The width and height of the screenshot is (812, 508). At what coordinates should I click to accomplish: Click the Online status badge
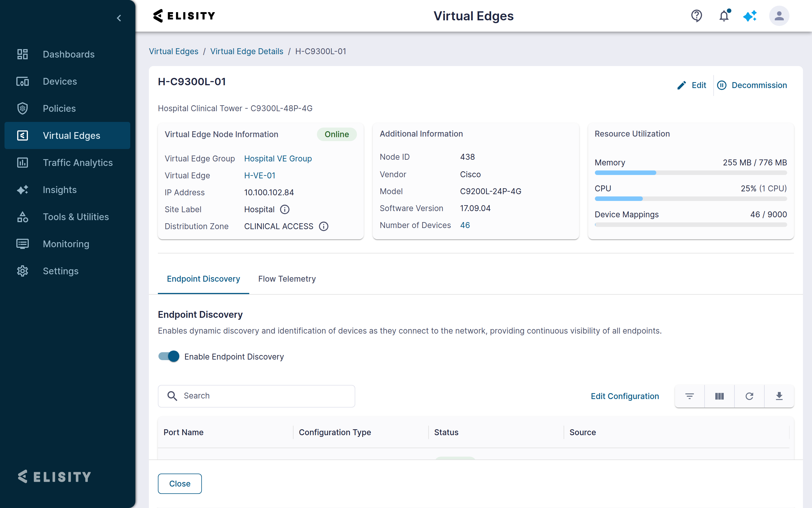tap(337, 134)
